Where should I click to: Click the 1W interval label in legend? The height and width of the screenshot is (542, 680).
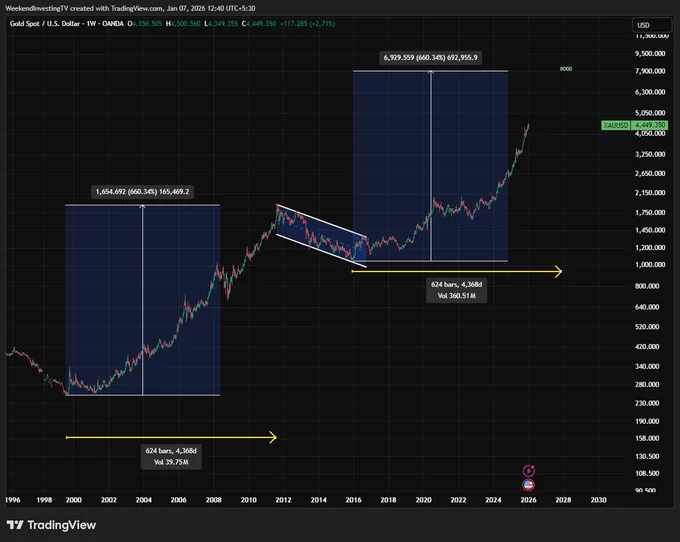click(x=91, y=24)
